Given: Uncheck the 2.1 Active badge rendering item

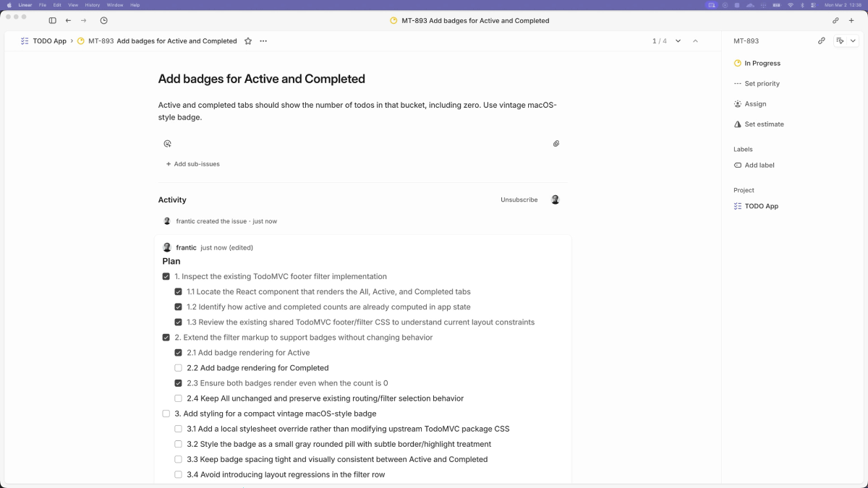Looking at the screenshot, I should pyautogui.click(x=179, y=353).
